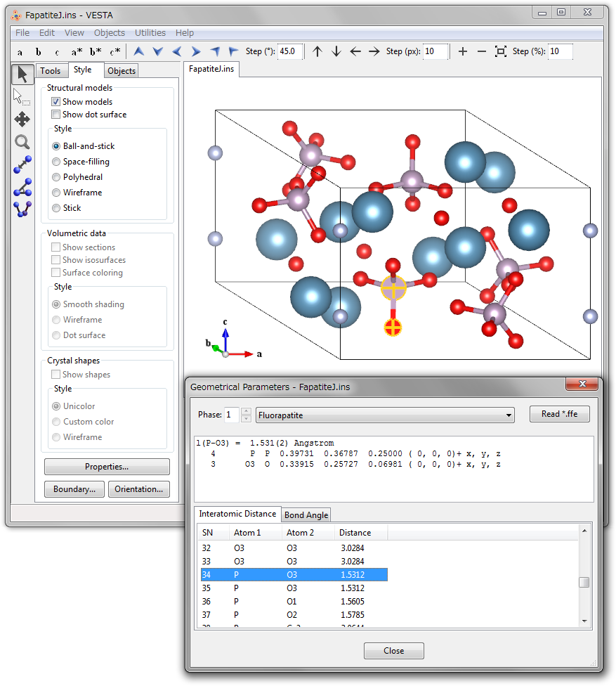Enable Show dot surface option
This screenshot has height=686, width=616.
click(56, 115)
